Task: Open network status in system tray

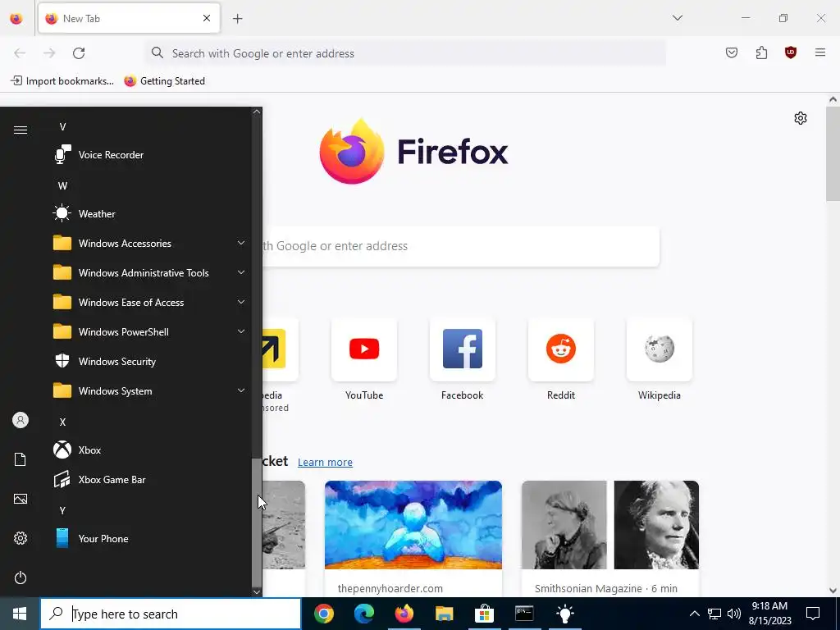Action: tap(714, 614)
